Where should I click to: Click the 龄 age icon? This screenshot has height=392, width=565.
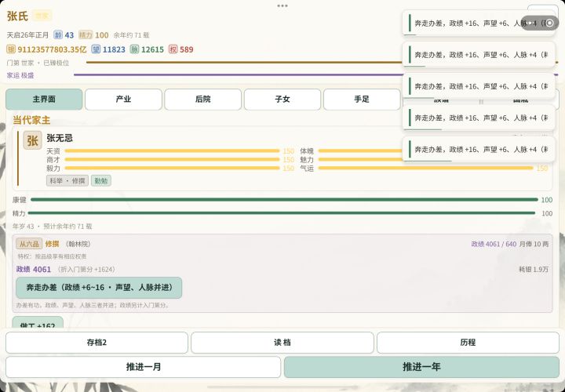coord(58,35)
